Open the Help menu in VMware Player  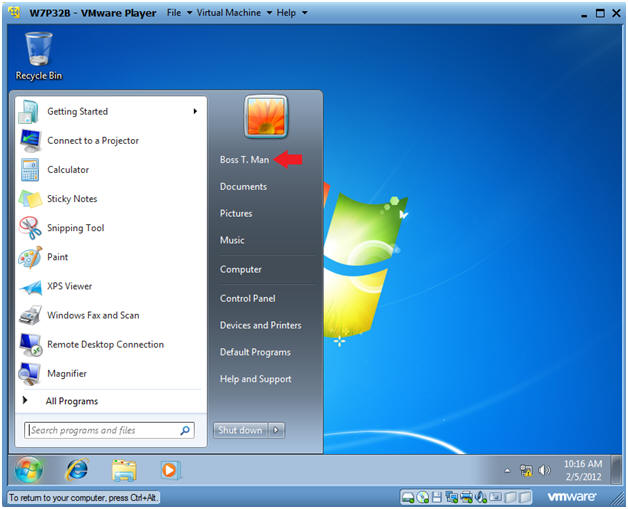pyautogui.click(x=292, y=13)
